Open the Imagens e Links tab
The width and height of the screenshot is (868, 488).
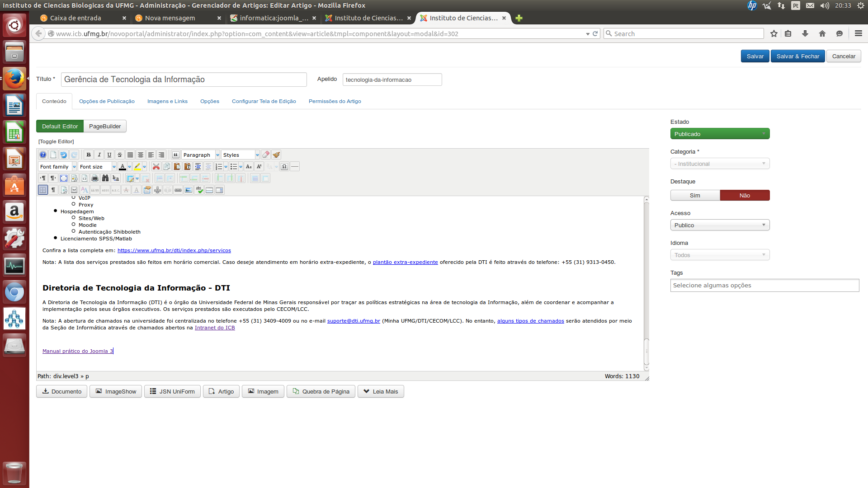pyautogui.click(x=167, y=102)
